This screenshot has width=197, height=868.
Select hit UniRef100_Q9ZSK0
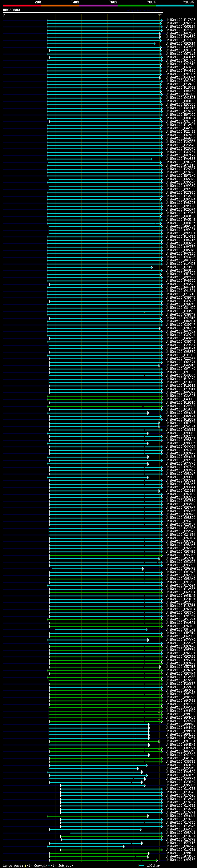180,467
